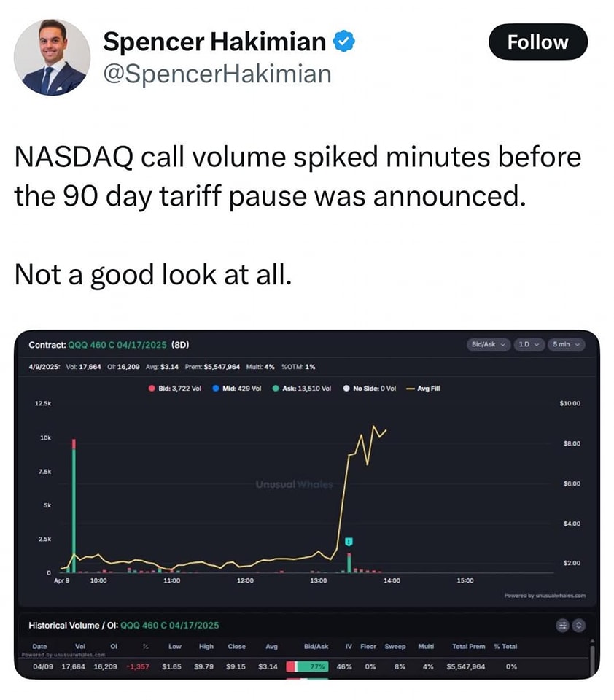Click the sort arrows icon beside the filter icon
The height and width of the screenshot is (700, 614).
pyautogui.click(x=580, y=626)
